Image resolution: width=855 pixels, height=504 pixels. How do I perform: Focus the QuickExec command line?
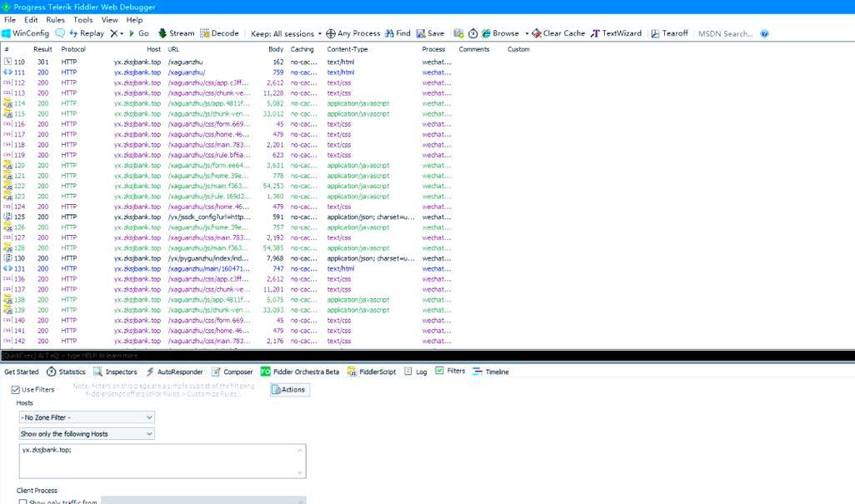click(x=427, y=355)
